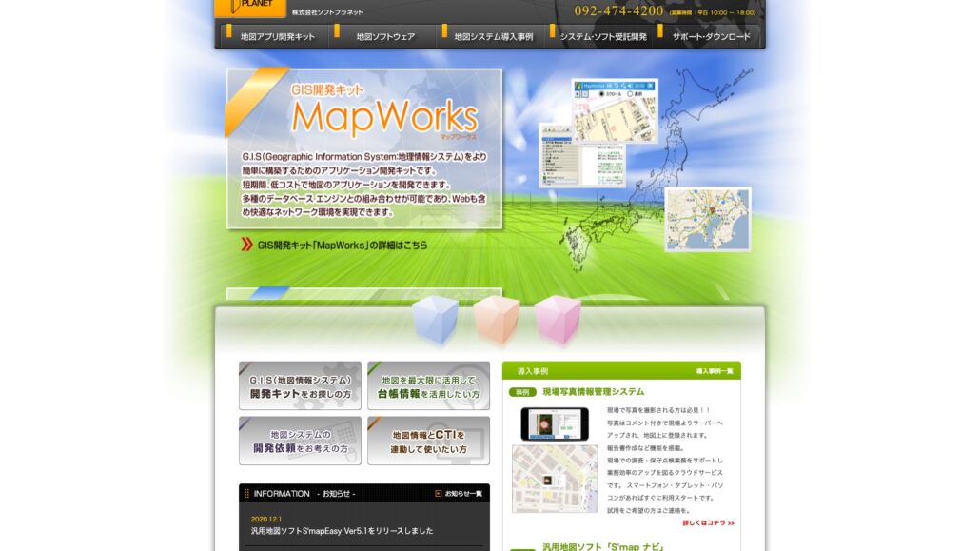Open the お知らせ一覧 link

(x=463, y=494)
